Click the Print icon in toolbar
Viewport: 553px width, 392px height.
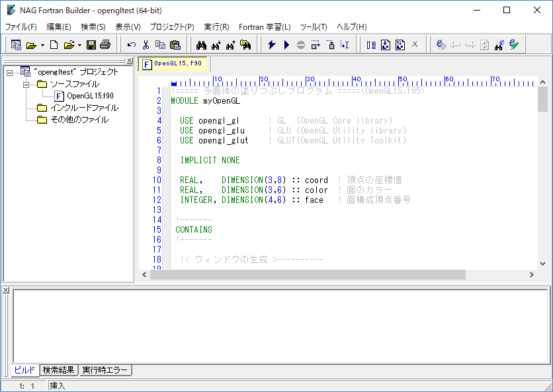click(105, 45)
